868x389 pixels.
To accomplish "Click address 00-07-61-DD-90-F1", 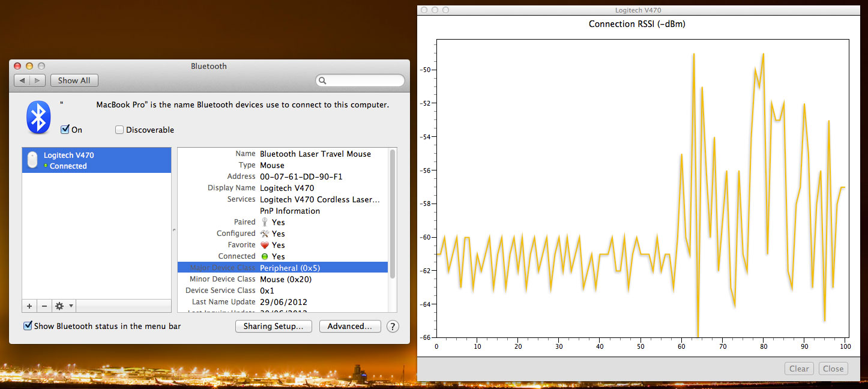I will point(301,176).
